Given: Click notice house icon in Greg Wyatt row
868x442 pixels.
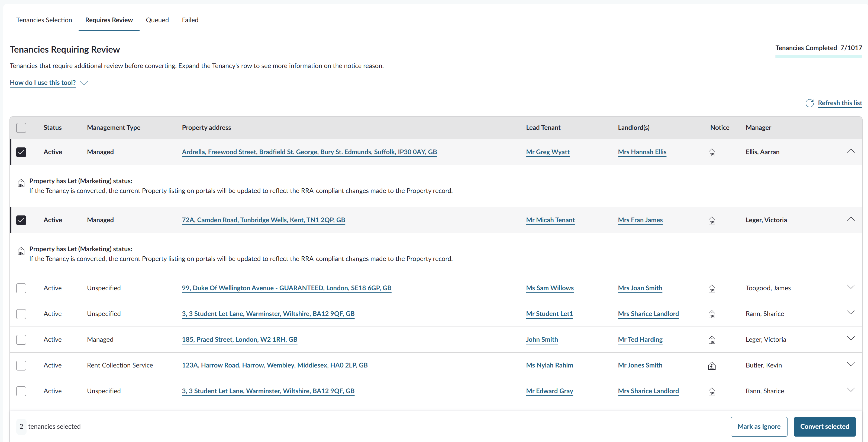Looking at the screenshot, I should pyautogui.click(x=712, y=153).
